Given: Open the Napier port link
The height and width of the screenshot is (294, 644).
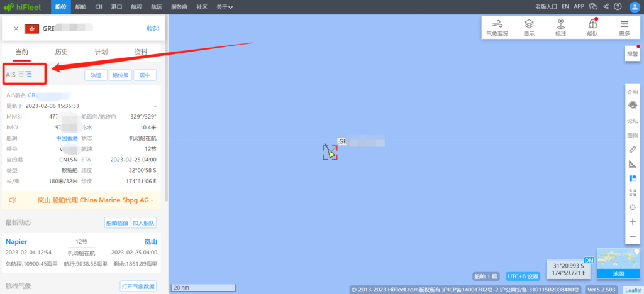Looking at the screenshot, I should [16, 241].
